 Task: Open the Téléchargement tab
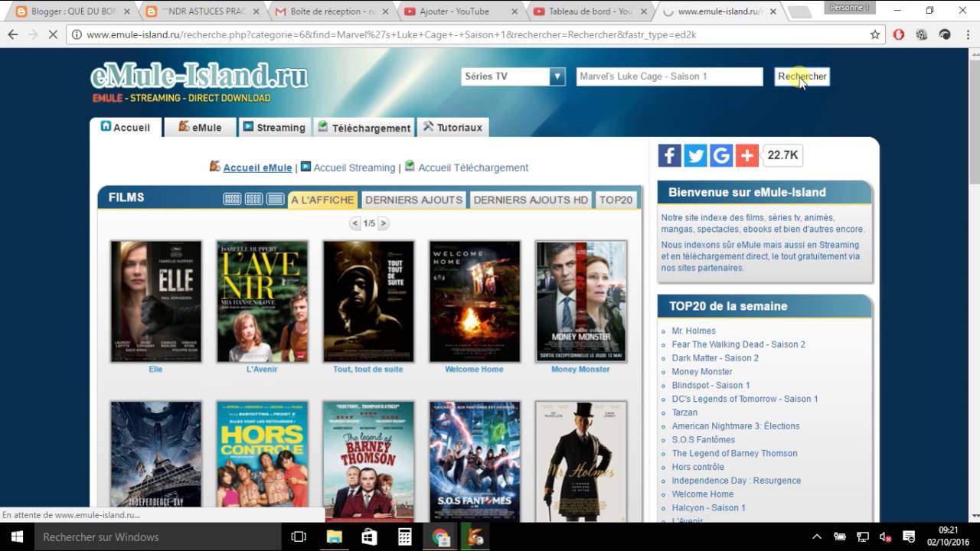[x=364, y=127]
